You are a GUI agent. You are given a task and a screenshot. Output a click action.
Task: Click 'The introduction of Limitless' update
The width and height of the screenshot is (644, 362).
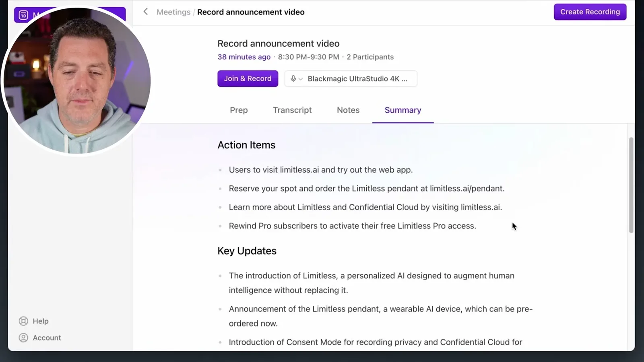(x=372, y=283)
